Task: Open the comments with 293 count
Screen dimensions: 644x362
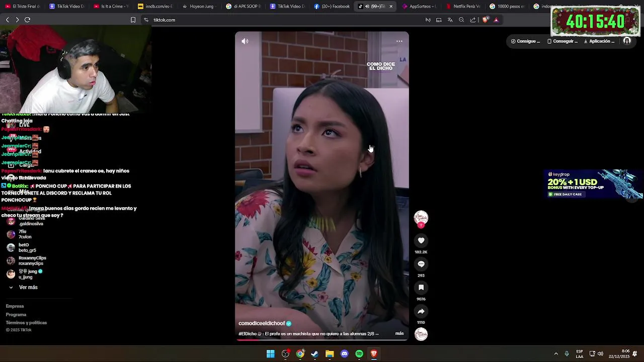Action: pos(421,264)
